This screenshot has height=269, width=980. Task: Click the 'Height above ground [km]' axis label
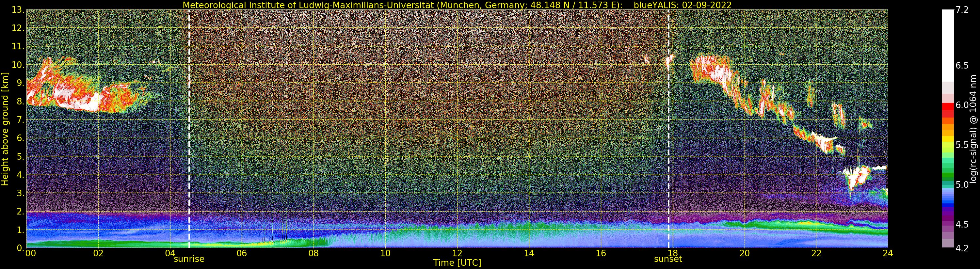coord(5,129)
